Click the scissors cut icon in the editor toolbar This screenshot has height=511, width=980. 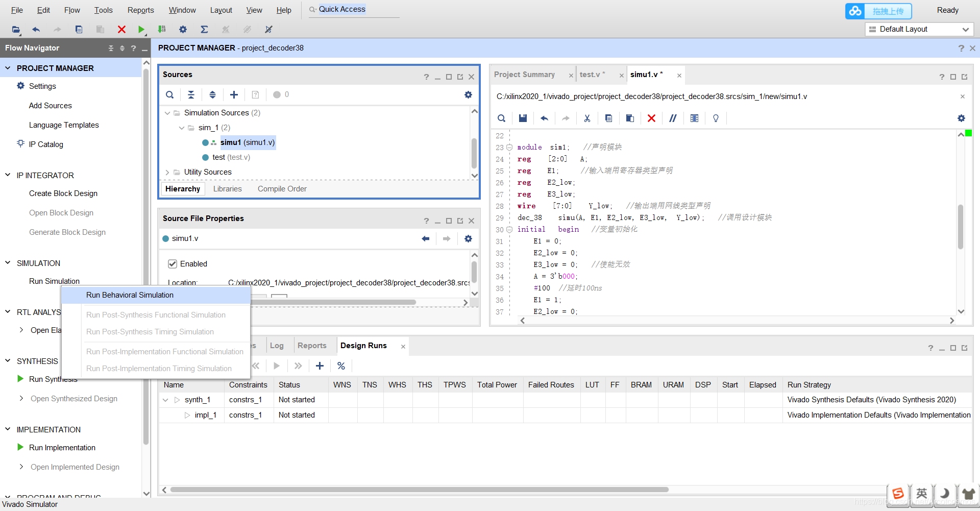tap(586, 118)
